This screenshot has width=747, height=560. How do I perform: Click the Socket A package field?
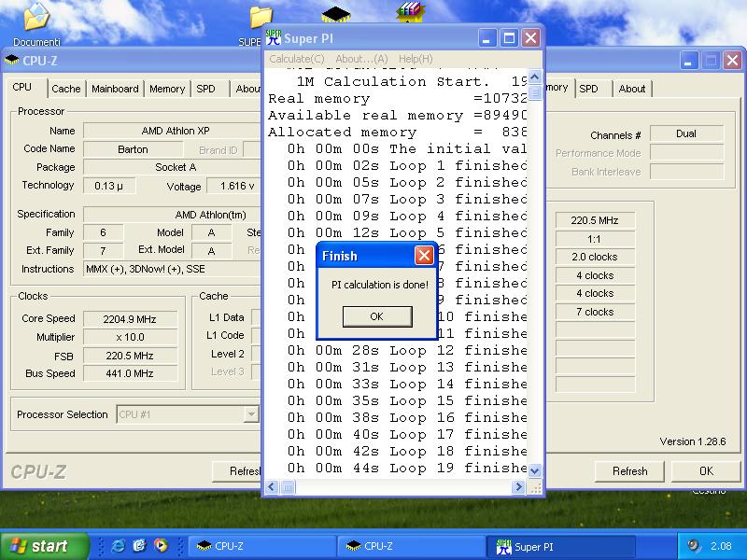click(173, 167)
